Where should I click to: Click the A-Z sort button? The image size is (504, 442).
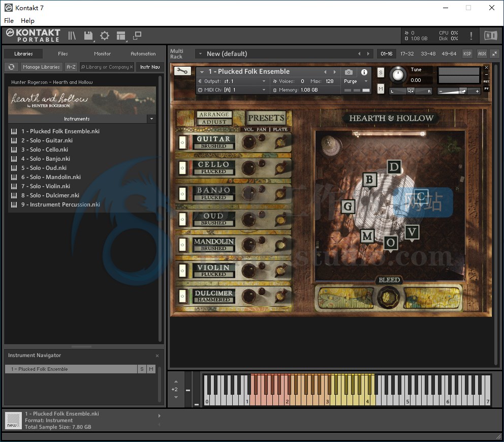click(71, 67)
